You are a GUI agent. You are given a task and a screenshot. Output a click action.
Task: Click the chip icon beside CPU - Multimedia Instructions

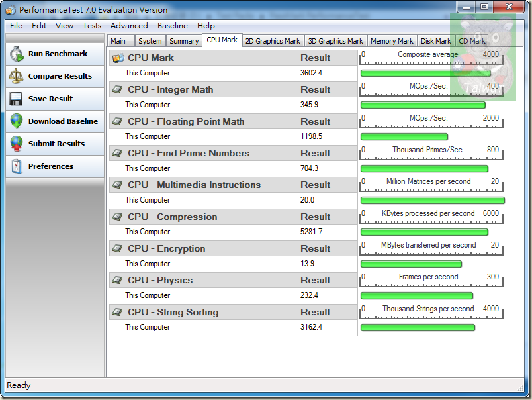coord(117,185)
